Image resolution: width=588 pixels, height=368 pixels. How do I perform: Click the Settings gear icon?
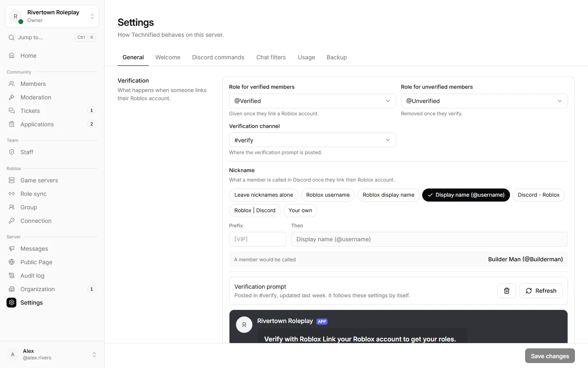pos(11,303)
